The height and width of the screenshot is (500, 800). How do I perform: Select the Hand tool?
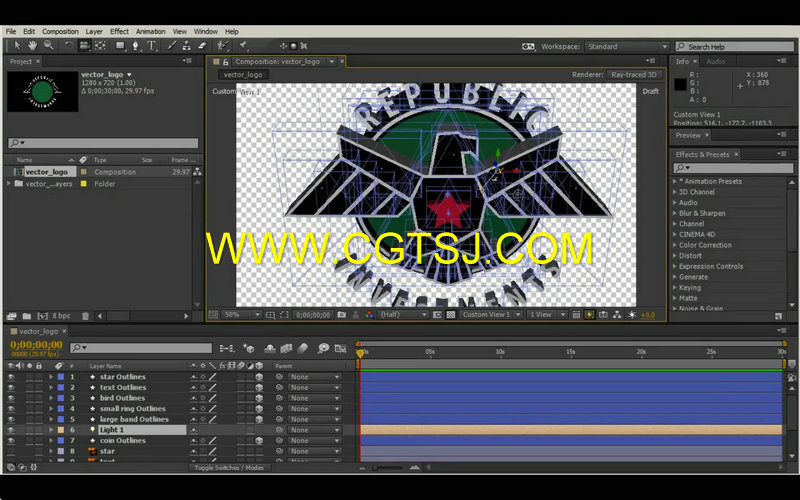[33, 46]
